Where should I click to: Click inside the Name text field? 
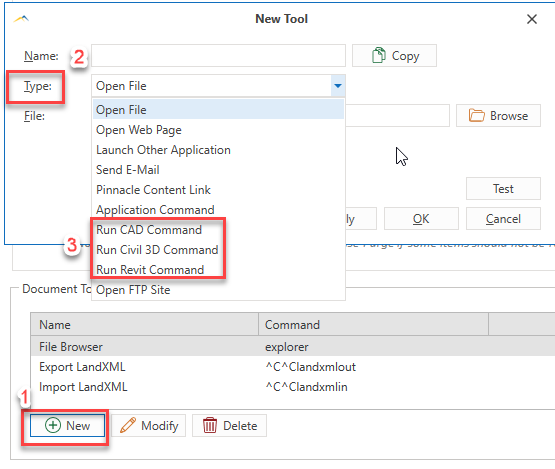[x=218, y=56]
